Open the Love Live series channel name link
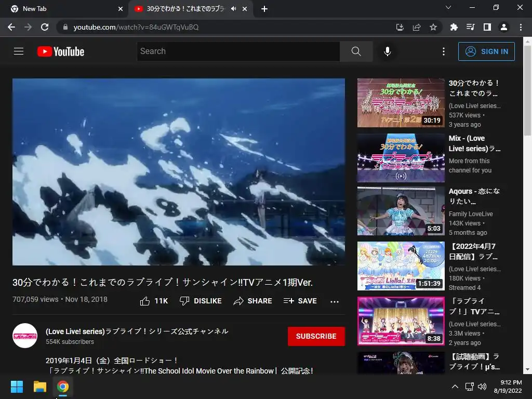Viewport: 532px width, 399px height. coord(137,331)
